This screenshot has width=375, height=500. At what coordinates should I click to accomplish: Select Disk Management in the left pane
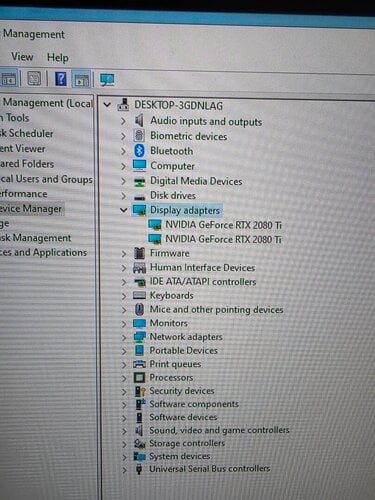pos(35,238)
